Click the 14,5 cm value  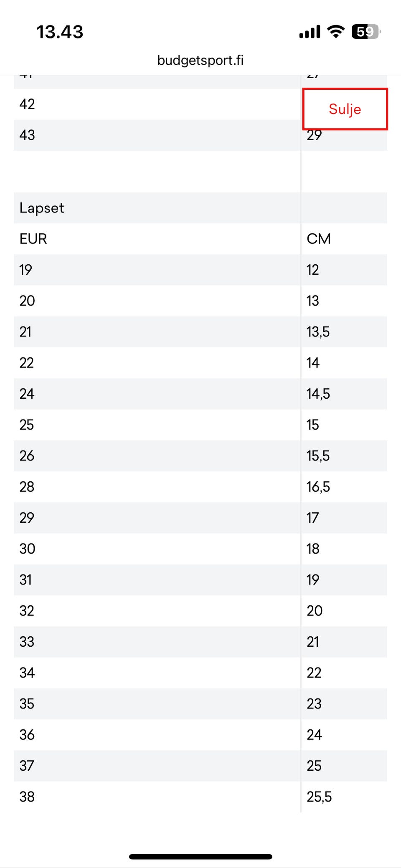pyautogui.click(x=318, y=394)
